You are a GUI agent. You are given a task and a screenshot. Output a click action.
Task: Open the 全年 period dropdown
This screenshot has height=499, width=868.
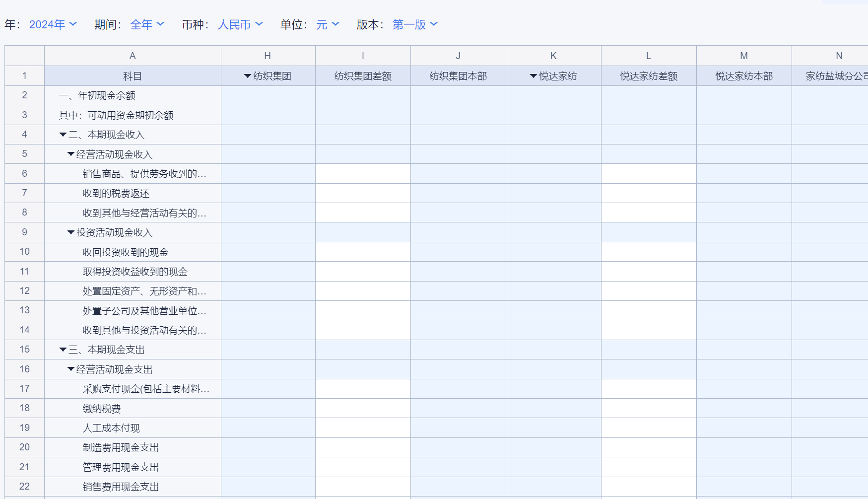[x=147, y=24]
